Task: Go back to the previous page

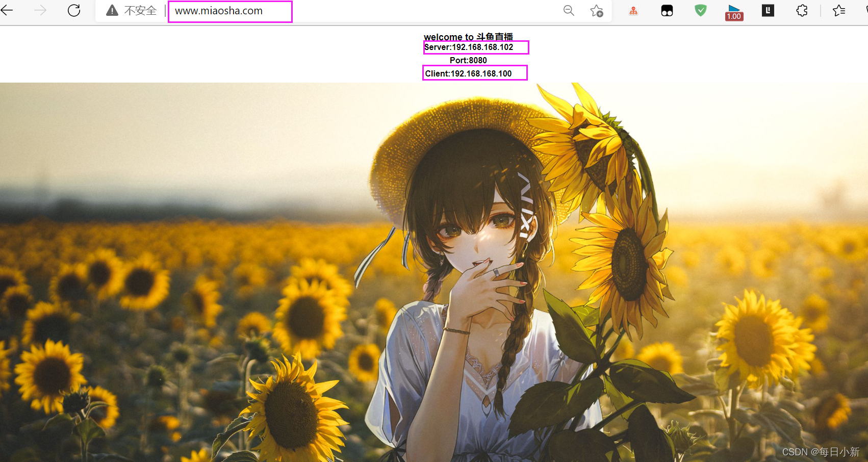Action: click(7, 10)
